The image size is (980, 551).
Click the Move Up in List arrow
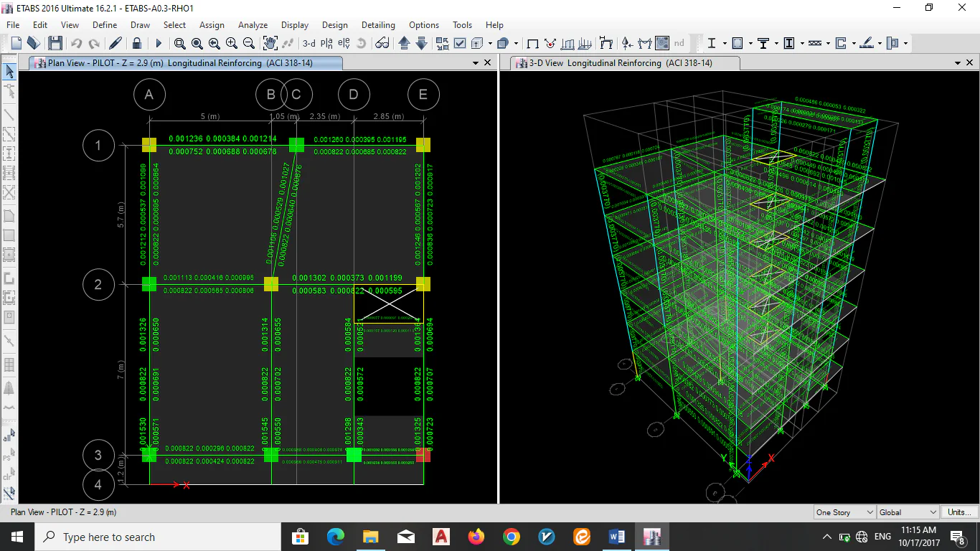tap(404, 43)
